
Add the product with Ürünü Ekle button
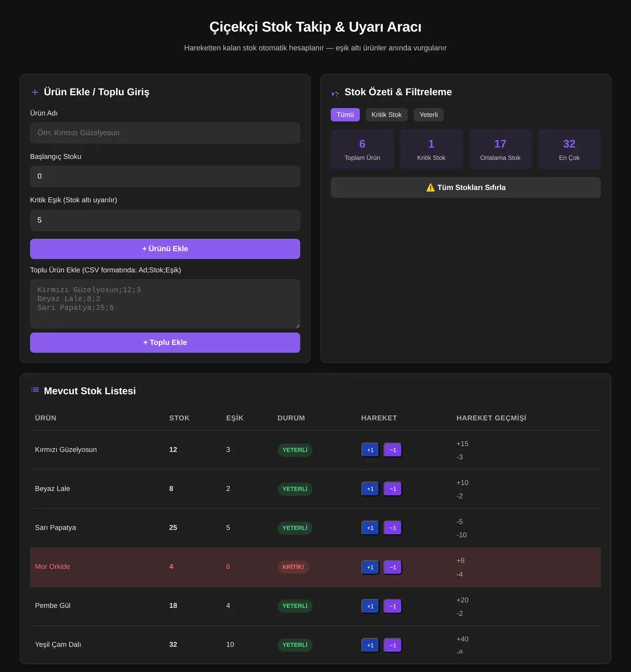point(165,249)
